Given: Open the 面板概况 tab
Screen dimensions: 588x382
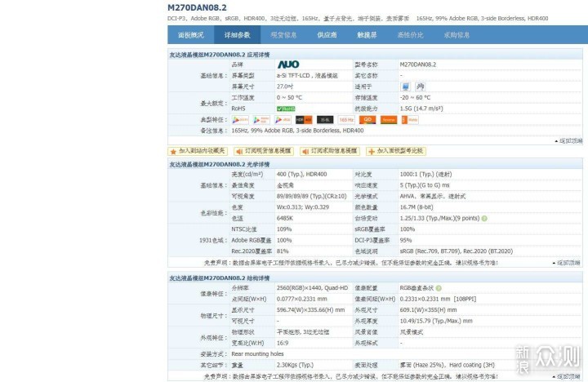Looking at the screenshot, I should pos(191,35).
